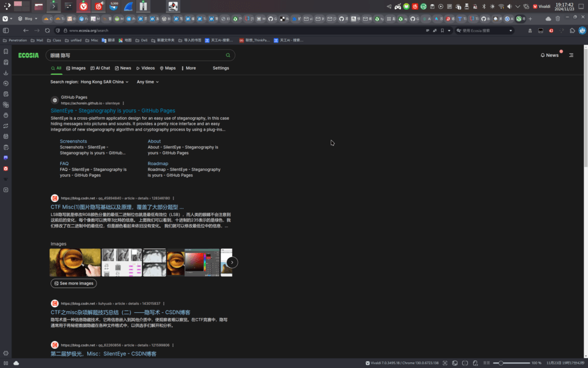The image size is (588, 368).
Task: Switch to the News search tab
Action: 123,68
